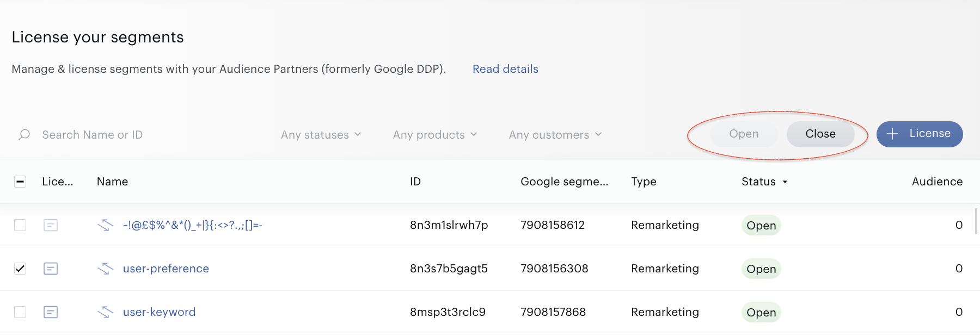Open the Read details link
The width and height of the screenshot is (980, 336).
point(505,69)
